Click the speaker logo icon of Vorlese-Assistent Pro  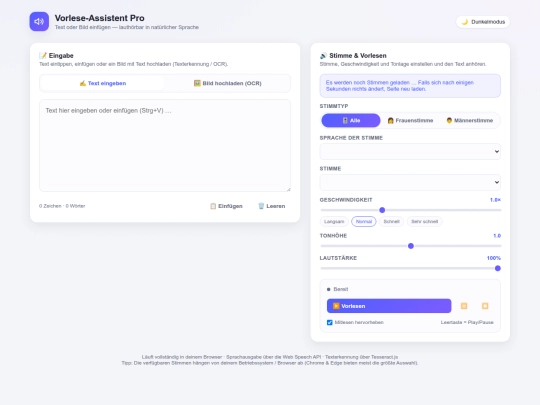tap(39, 21)
